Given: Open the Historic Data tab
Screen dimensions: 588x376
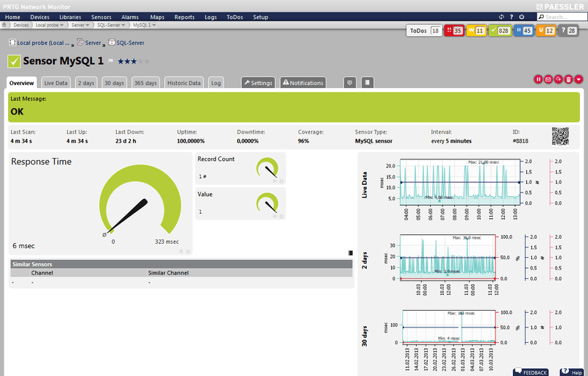Looking at the screenshot, I should (184, 83).
